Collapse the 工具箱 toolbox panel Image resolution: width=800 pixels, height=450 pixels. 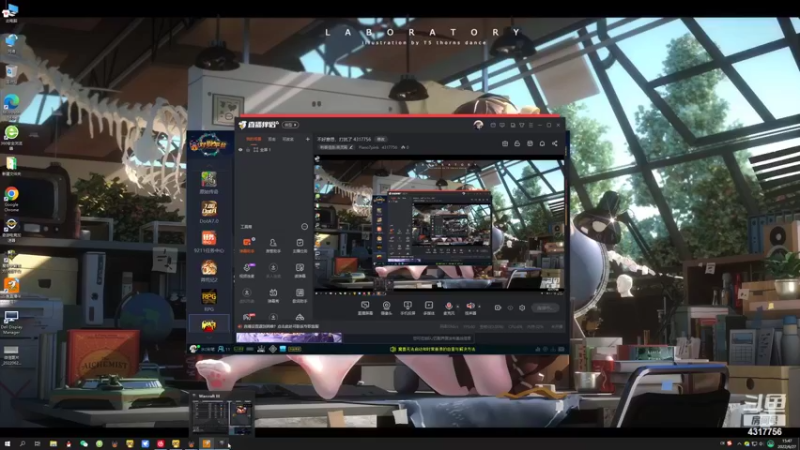click(305, 227)
